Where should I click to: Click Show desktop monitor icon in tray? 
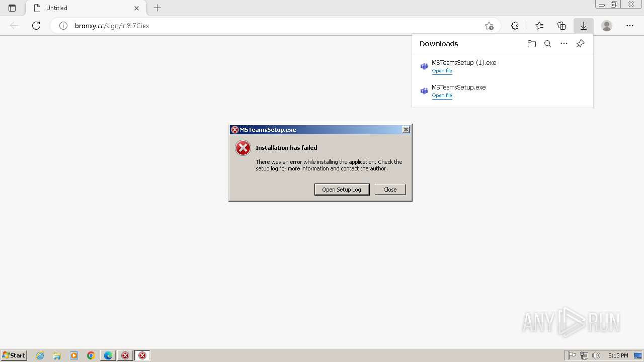click(x=638, y=355)
